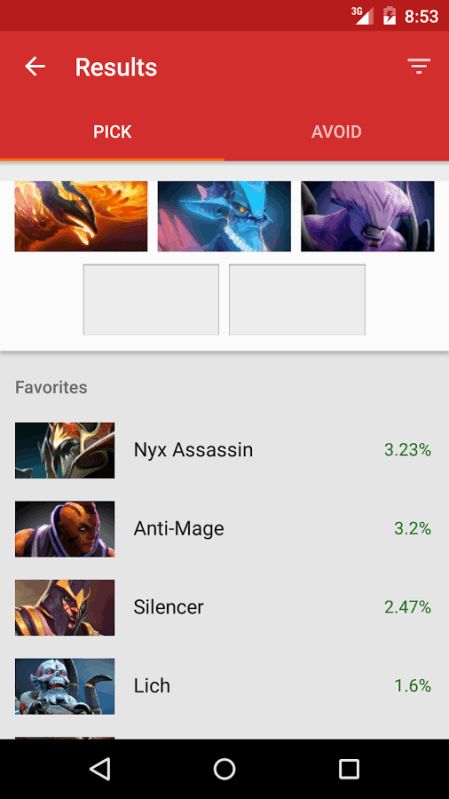Screen dimensions: 449x799
Task: Open Nyx Assassin from favorites
Action: tap(224, 450)
